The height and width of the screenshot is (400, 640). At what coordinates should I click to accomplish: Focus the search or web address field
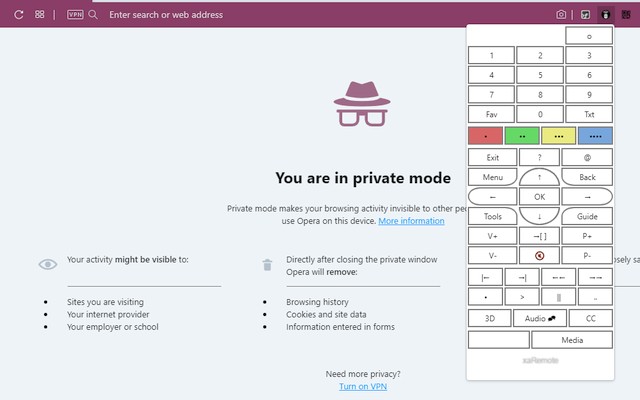[x=166, y=15]
